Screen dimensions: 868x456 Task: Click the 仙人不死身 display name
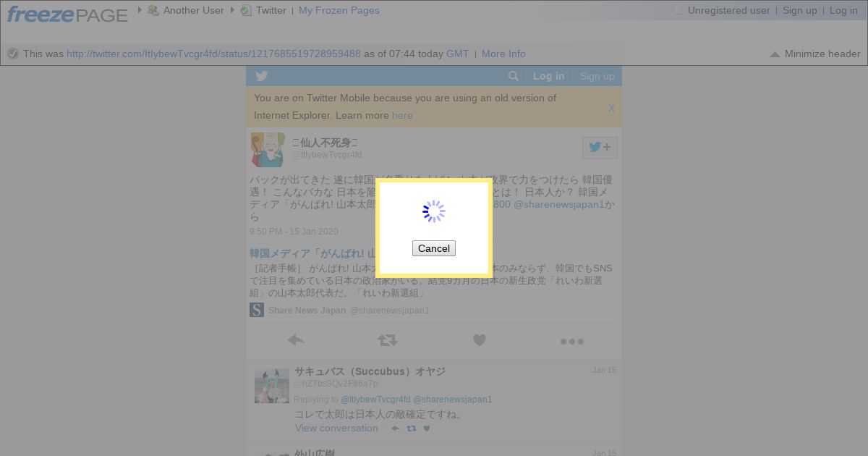[x=325, y=143]
